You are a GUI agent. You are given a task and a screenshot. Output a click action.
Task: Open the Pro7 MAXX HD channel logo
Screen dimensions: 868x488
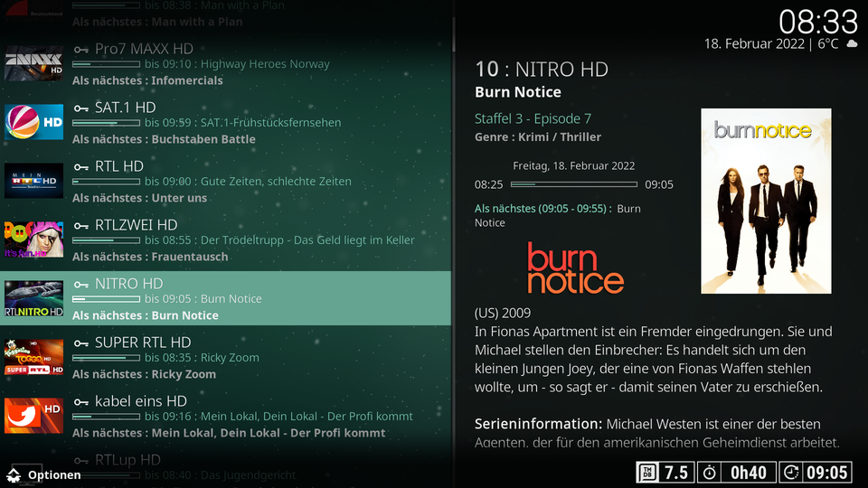pos(33,63)
